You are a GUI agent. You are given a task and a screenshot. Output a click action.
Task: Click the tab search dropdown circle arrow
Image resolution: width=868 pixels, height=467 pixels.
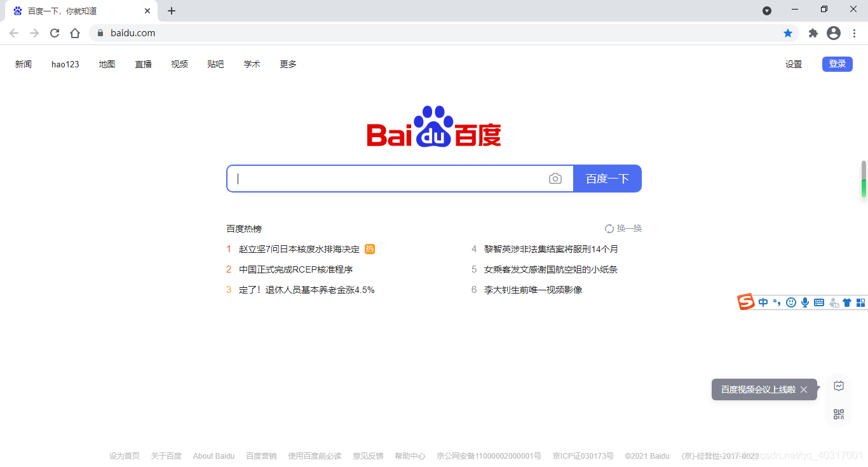pyautogui.click(x=767, y=11)
